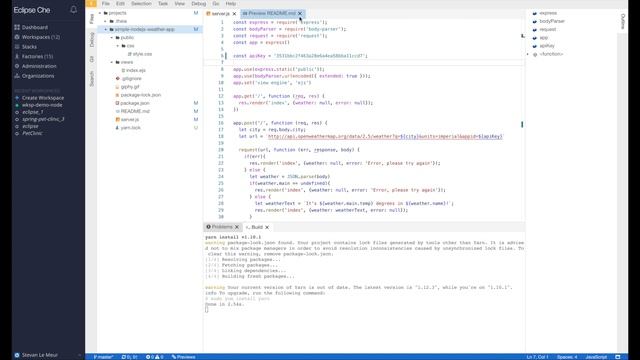This screenshot has height=360, width=640.
Task: Select bodyParser in the Outline
Action: (552, 21)
